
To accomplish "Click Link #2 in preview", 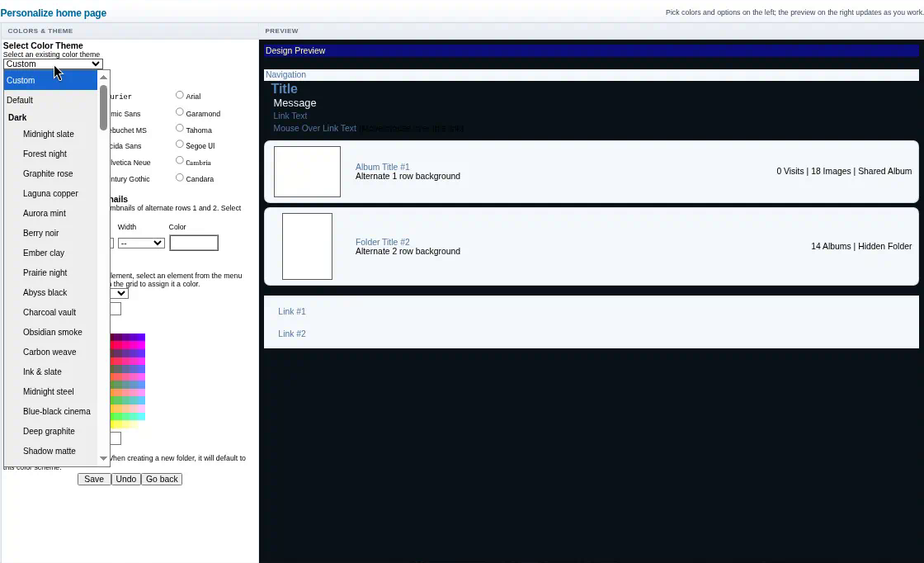I will point(292,334).
